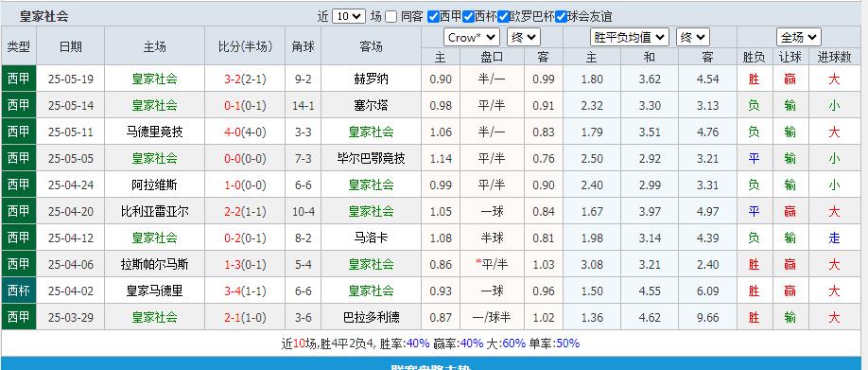Click the 2-2 score of 比利亚雷亚尔 match
The image size is (868, 370).
point(233,212)
